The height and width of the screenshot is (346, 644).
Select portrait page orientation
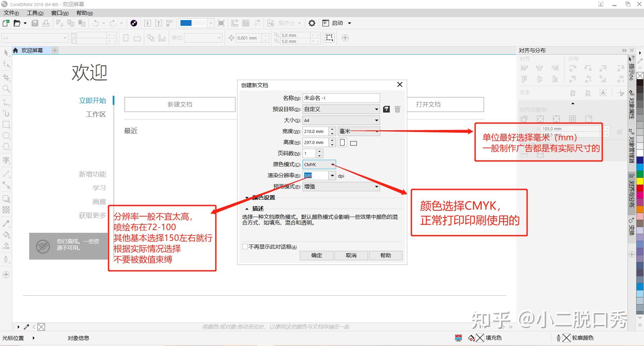(342, 143)
